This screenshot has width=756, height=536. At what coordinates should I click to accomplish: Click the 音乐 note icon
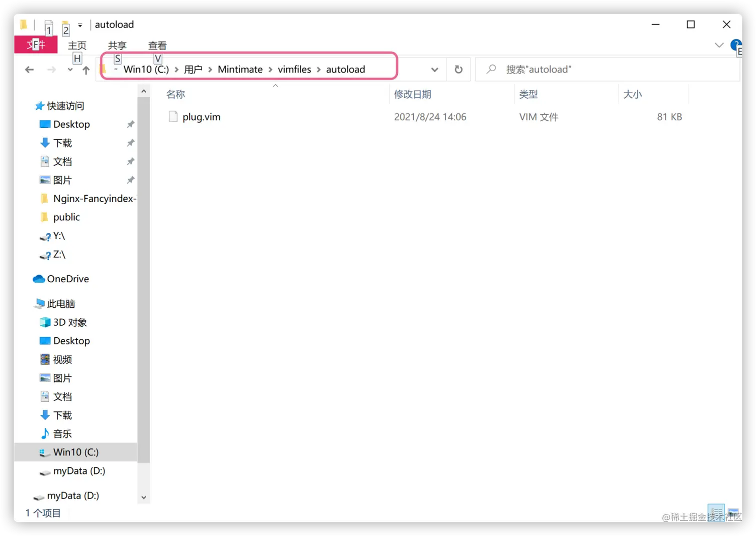(45, 433)
